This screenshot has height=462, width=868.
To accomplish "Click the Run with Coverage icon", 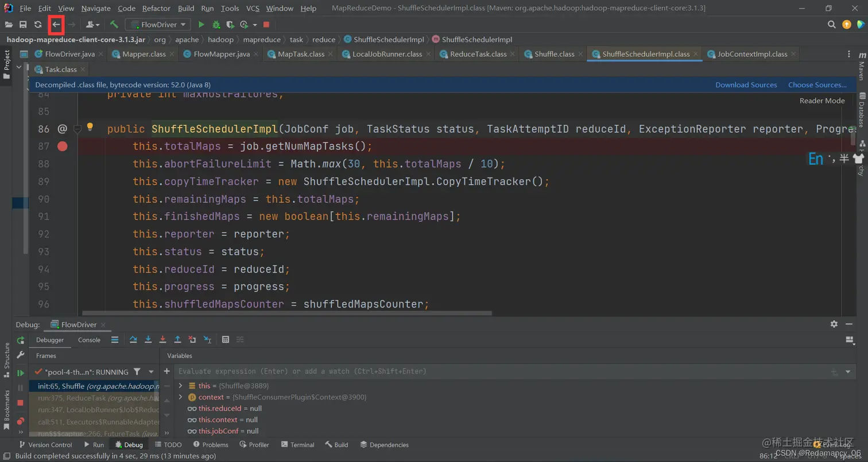I will [230, 25].
